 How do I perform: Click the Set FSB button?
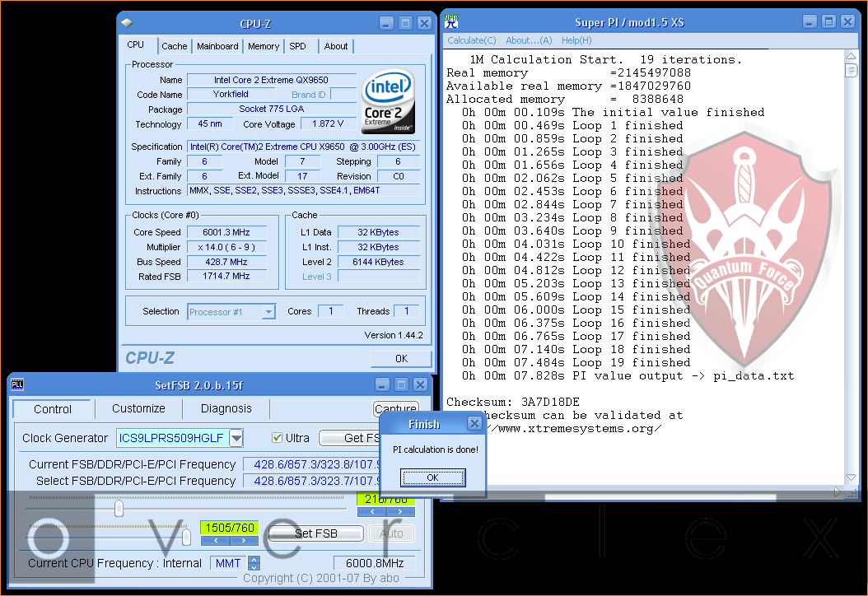315,533
